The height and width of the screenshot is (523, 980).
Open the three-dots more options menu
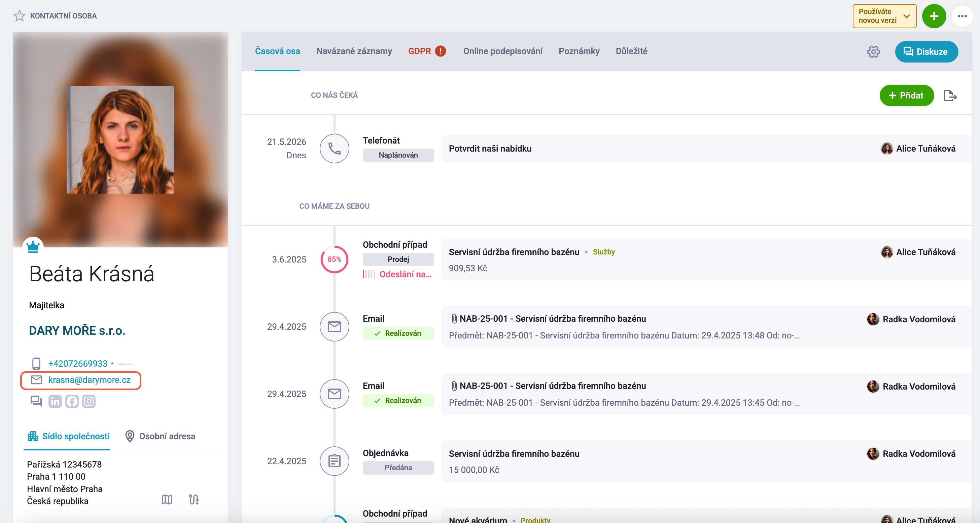(962, 16)
